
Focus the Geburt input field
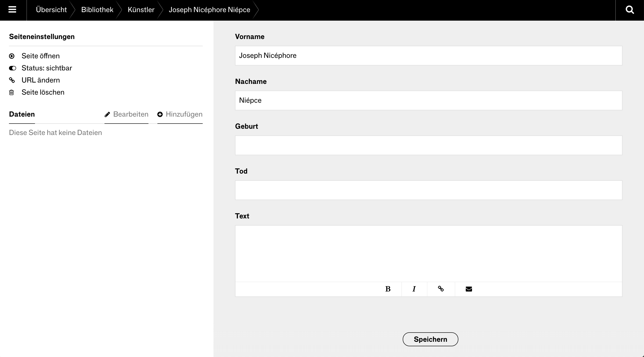pos(429,145)
